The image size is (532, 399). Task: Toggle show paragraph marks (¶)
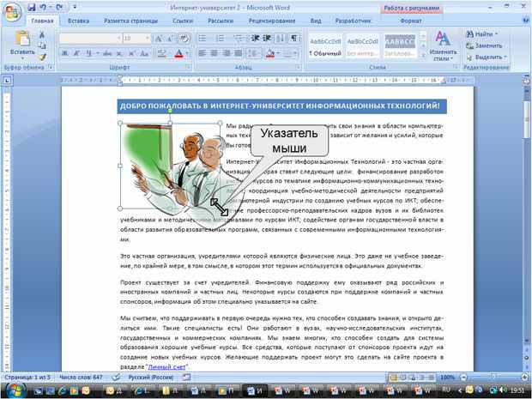[x=294, y=39]
